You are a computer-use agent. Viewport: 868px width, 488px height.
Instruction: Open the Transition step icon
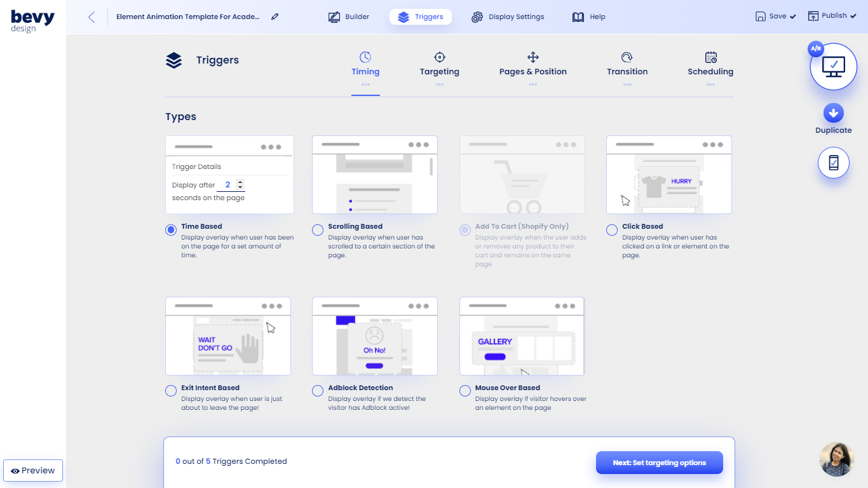tap(627, 58)
